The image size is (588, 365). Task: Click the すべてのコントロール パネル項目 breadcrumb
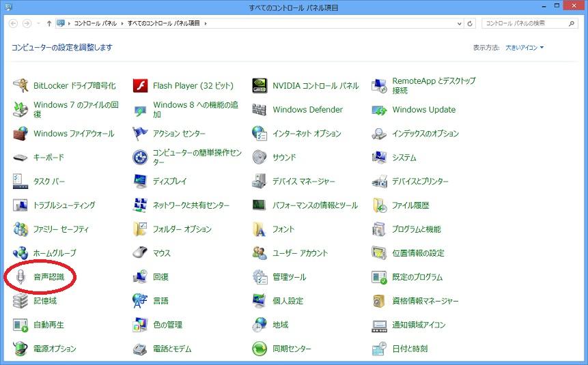point(163,23)
